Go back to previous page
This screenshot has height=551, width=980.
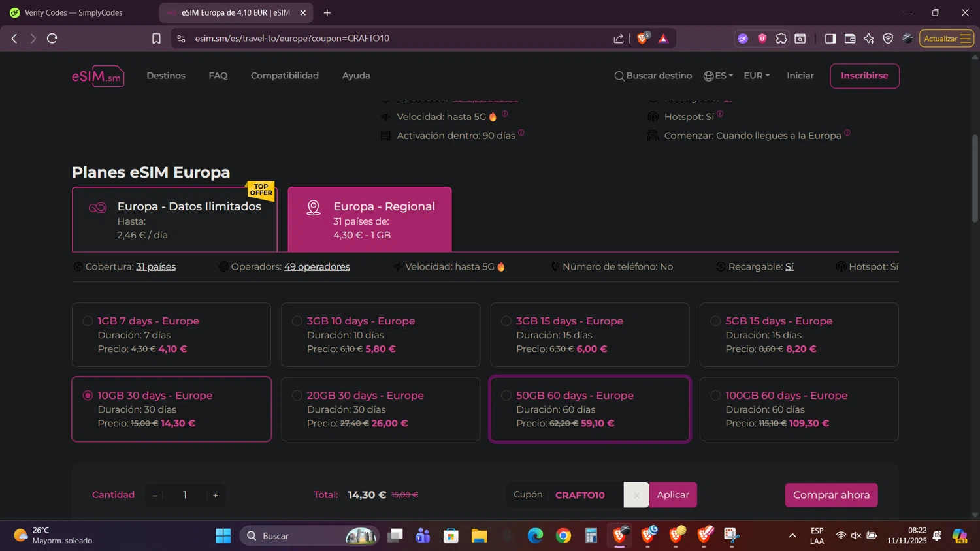tap(14, 39)
